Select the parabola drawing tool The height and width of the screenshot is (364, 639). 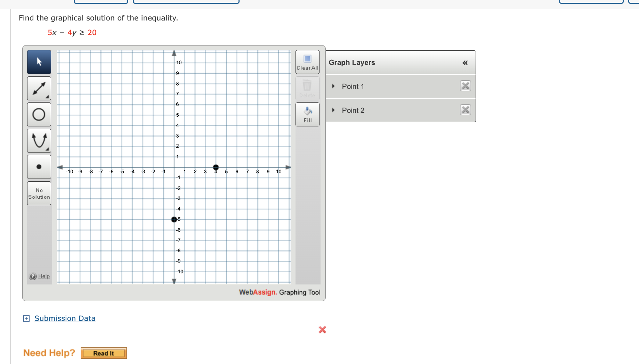[39, 141]
